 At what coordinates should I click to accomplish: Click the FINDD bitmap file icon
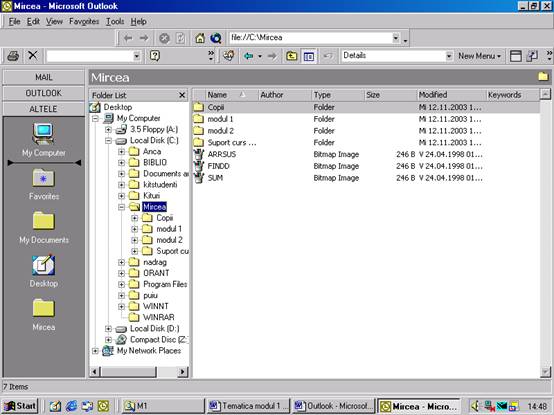pyautogui.click(x=199, y=166)
